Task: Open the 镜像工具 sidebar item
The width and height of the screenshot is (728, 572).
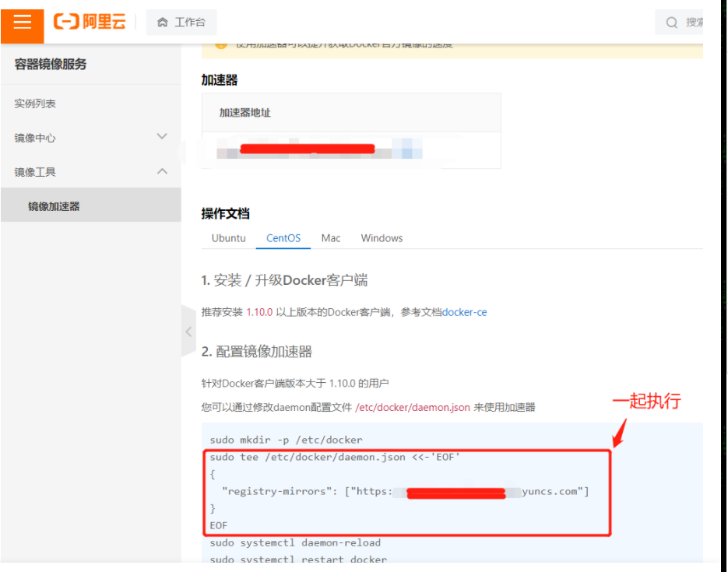Action: click(x=91, y=172)
